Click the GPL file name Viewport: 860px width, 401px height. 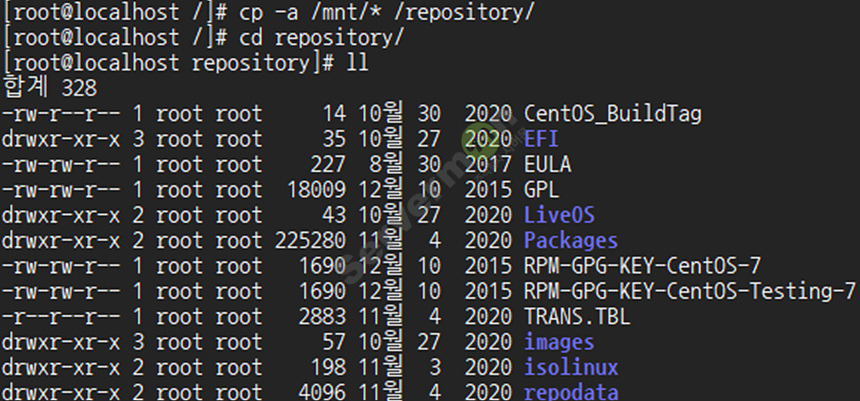click(x=541, y=189)
